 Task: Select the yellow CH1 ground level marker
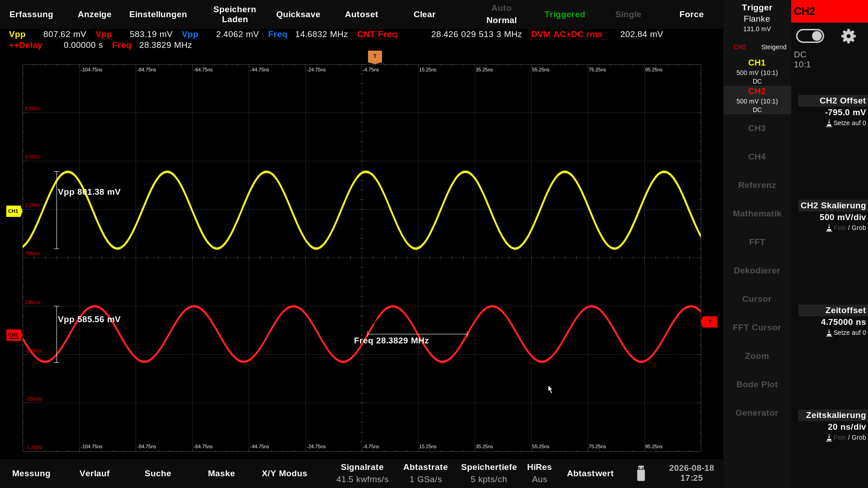point(14,211)
